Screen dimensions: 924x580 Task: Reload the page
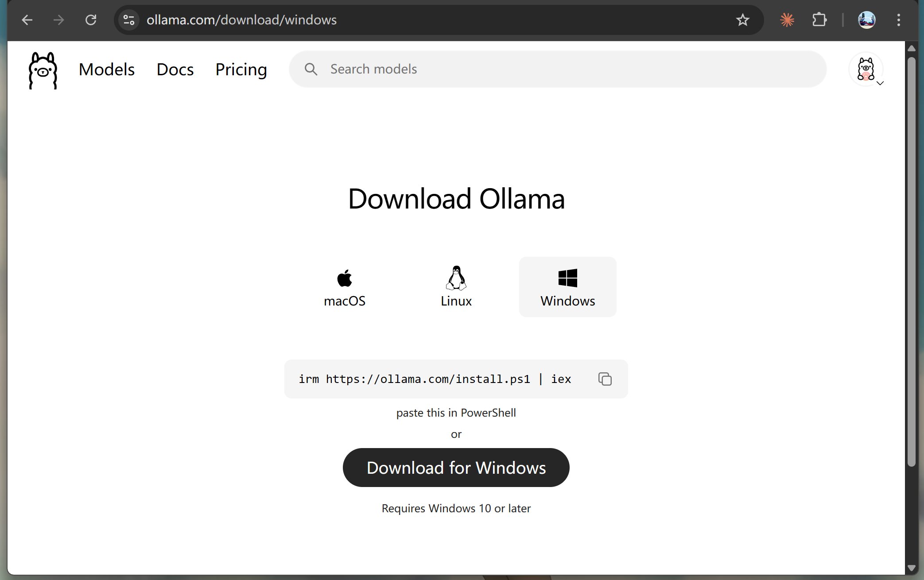[91, 20]
